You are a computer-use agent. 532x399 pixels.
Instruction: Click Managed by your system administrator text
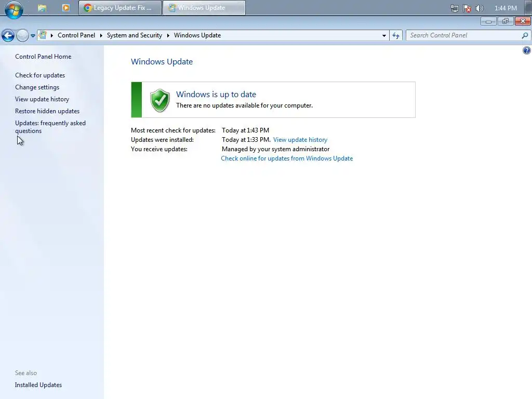(x=275, y=149)
